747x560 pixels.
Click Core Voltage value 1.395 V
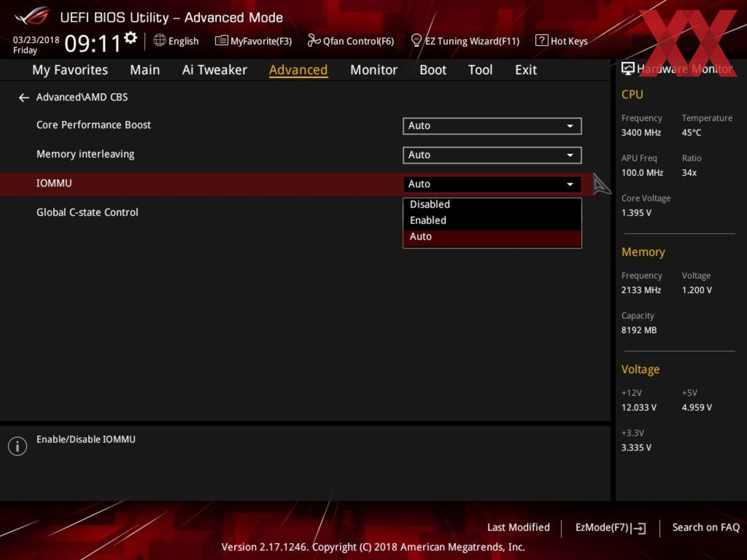636,213
